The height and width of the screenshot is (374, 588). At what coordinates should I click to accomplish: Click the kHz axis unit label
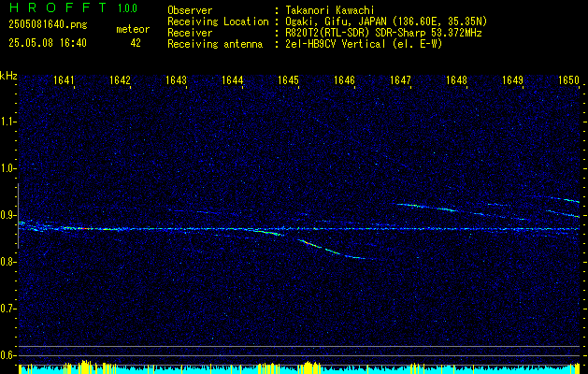click(8, 76)
